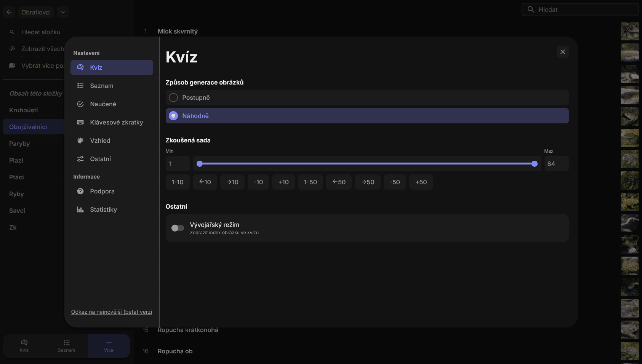Click the question mark Podpora icon

pyautogui.click(x=80, y=191)
